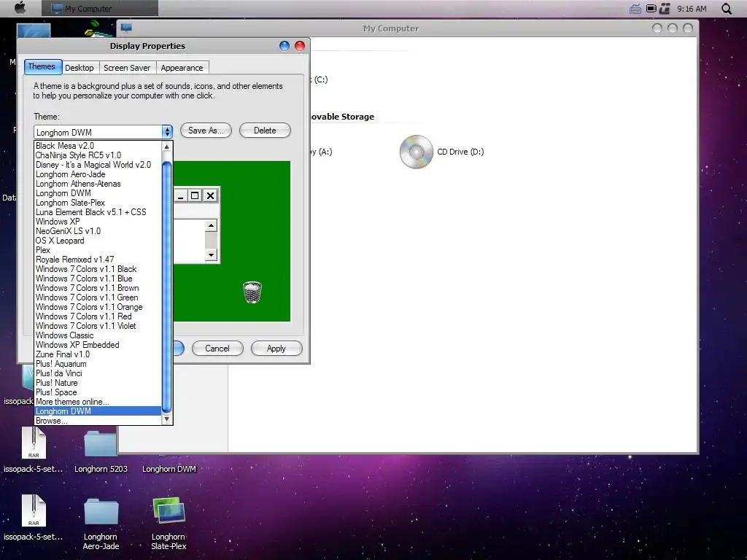Click preview scrollbar down arrow
The image size is (747, 560).
tap(211, 255)
